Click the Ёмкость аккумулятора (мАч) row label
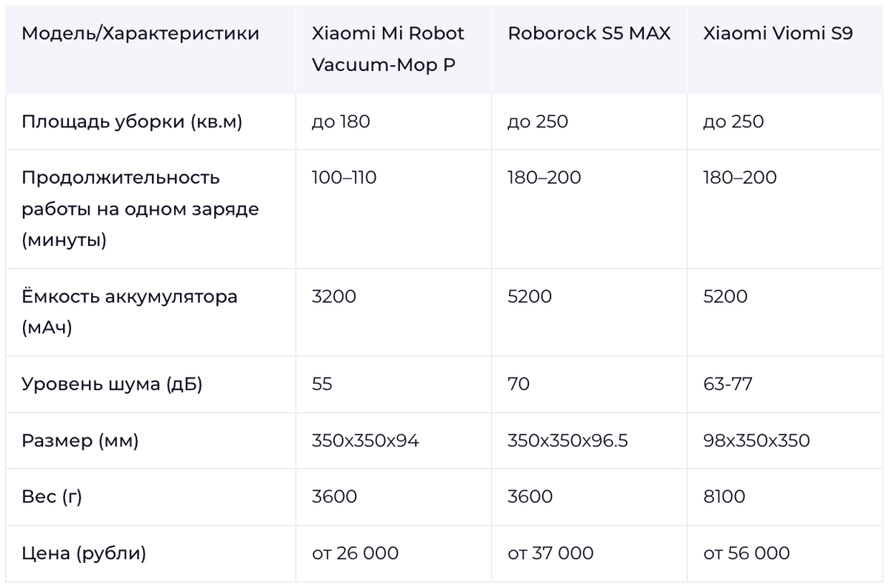Viewport: 889px width, 588px height. [x=130, y=312]
